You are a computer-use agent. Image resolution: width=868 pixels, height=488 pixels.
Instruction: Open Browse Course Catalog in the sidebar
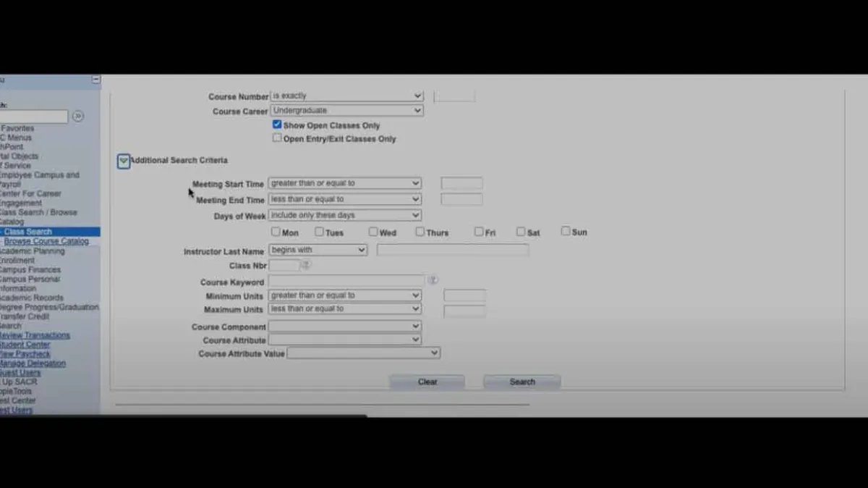[x=46, y=241]
